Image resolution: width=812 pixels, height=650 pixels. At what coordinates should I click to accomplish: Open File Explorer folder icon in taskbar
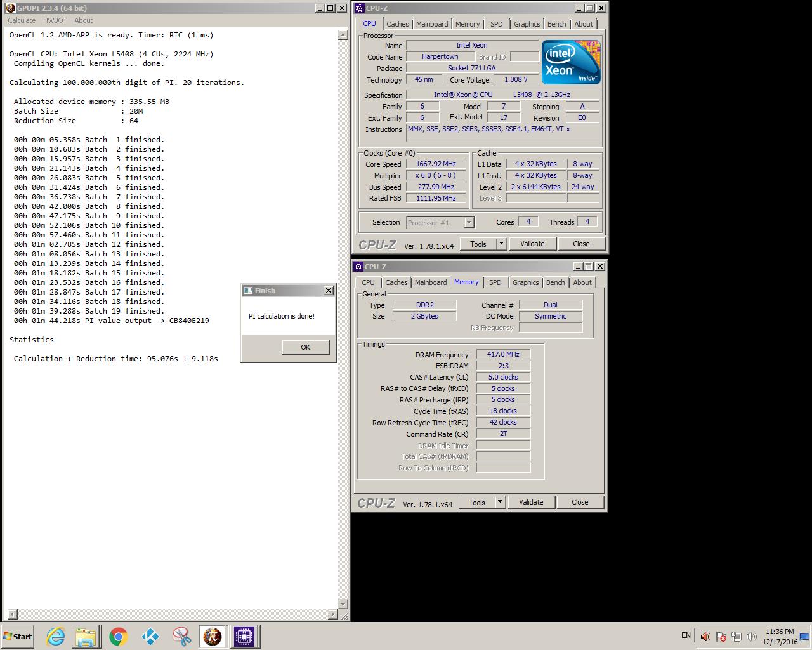point(86,636)
